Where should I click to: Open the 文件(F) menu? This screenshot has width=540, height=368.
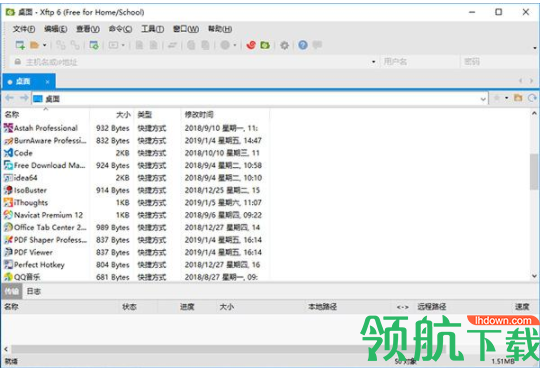coord(24,29)
